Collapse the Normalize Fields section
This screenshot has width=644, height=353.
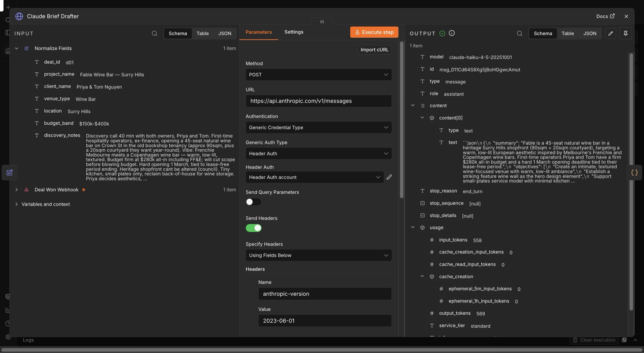click(16, 48)
